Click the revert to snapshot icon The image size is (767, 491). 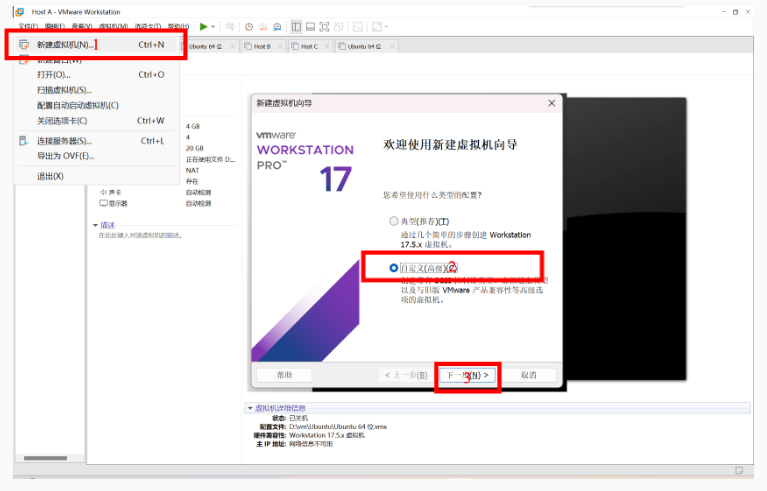point(263,27)
